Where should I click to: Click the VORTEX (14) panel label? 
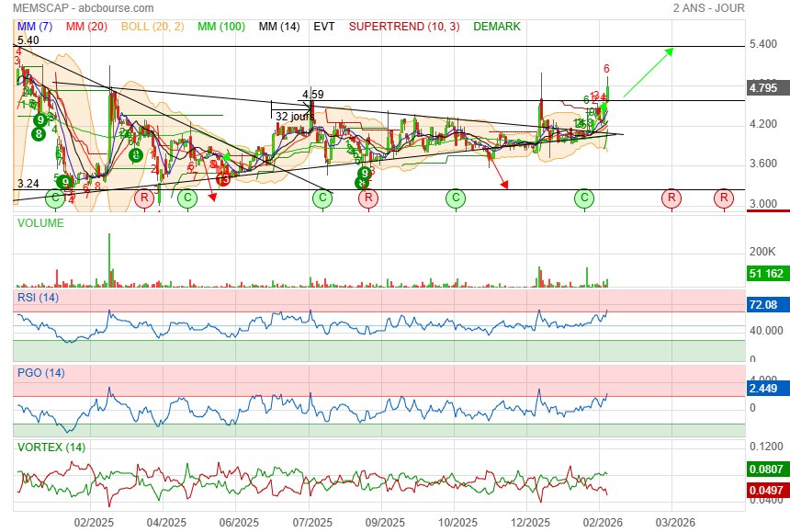(51, 447)
